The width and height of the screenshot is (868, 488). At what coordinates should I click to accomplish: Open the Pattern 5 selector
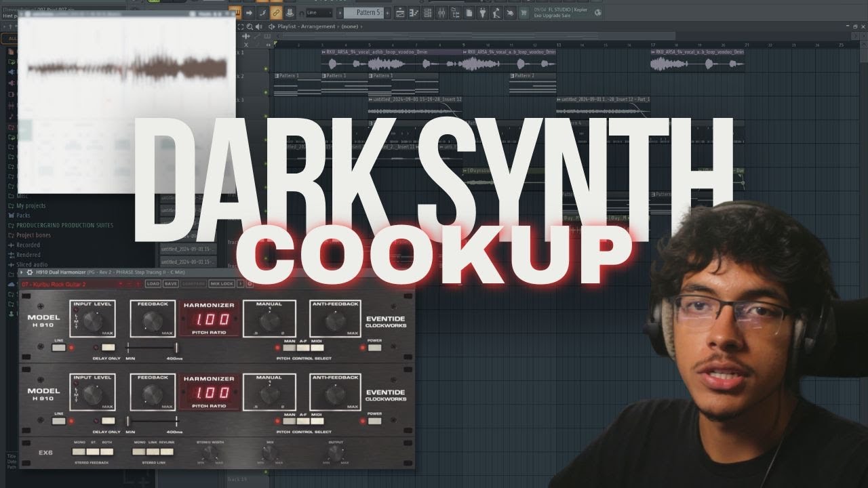(364, 13)
